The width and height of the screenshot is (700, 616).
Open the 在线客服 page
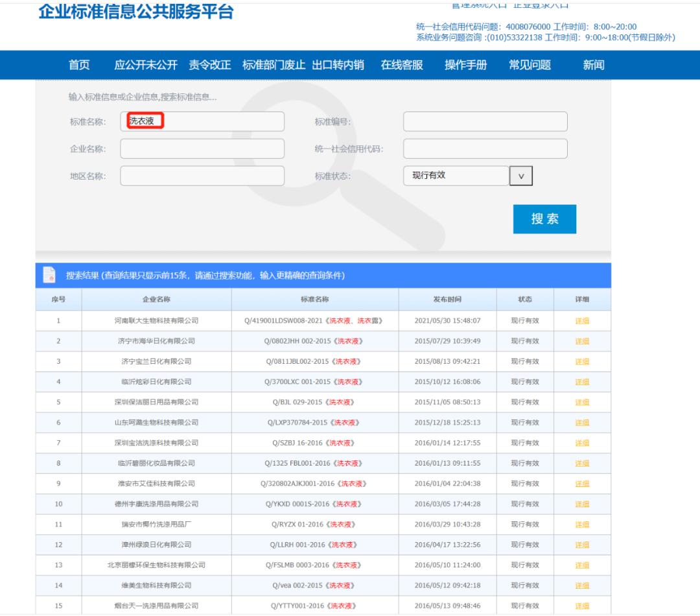click(x=402, y=65)
